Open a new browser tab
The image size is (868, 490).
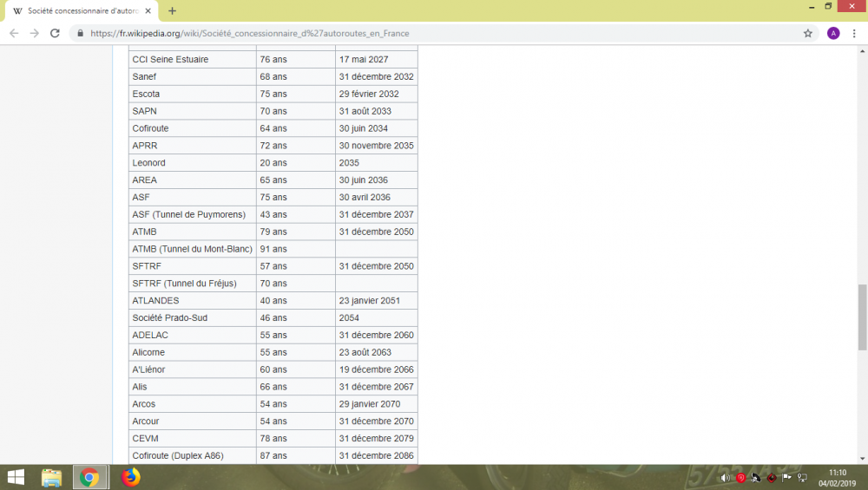172,11
